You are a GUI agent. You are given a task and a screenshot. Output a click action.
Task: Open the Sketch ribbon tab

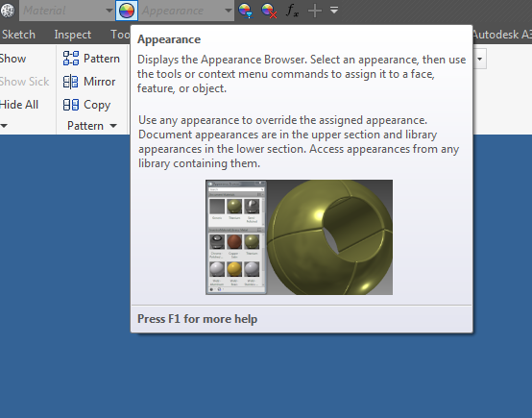pyautogui.click(x=18, y=35)
